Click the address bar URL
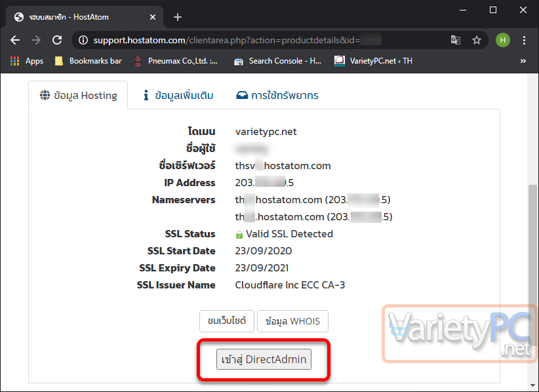 [x=226, y=40]
